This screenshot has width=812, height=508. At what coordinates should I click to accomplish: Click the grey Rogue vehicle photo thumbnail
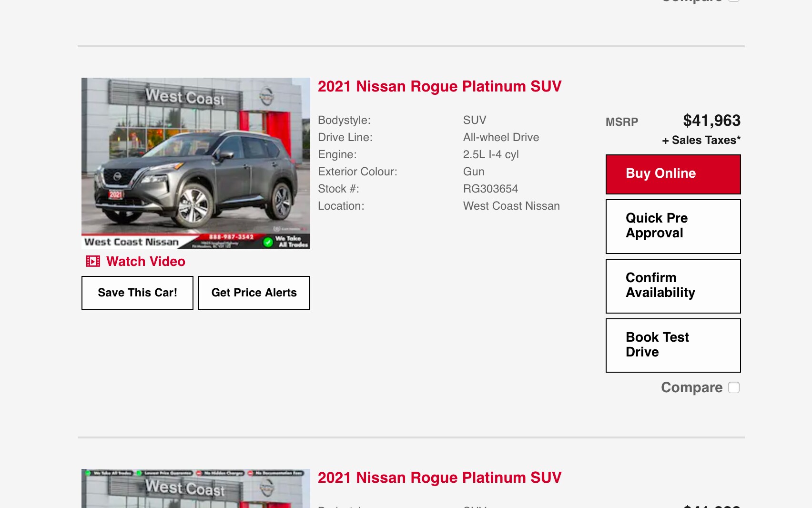196,163
